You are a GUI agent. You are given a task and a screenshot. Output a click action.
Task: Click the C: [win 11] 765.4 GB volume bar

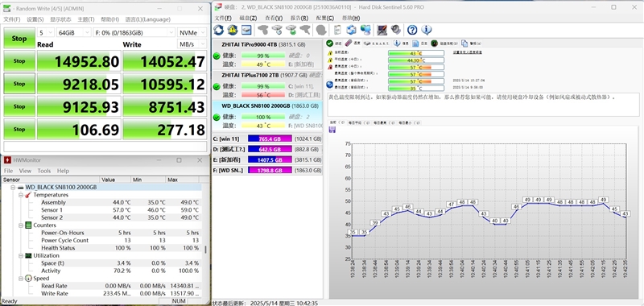(x=270, y=139)
